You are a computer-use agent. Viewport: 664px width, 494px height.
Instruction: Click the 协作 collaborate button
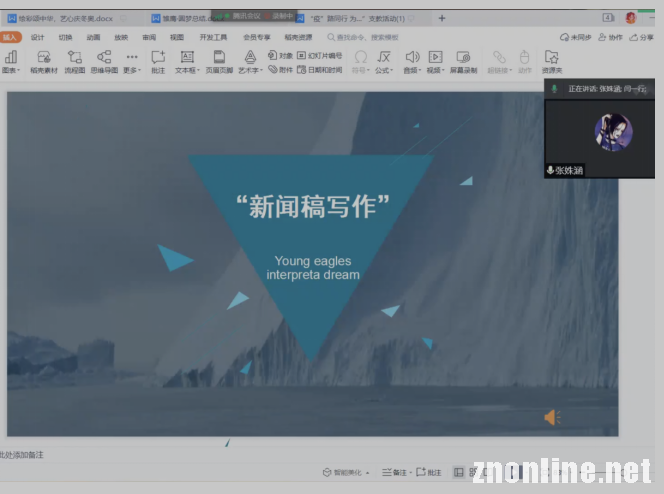(611, 37)
